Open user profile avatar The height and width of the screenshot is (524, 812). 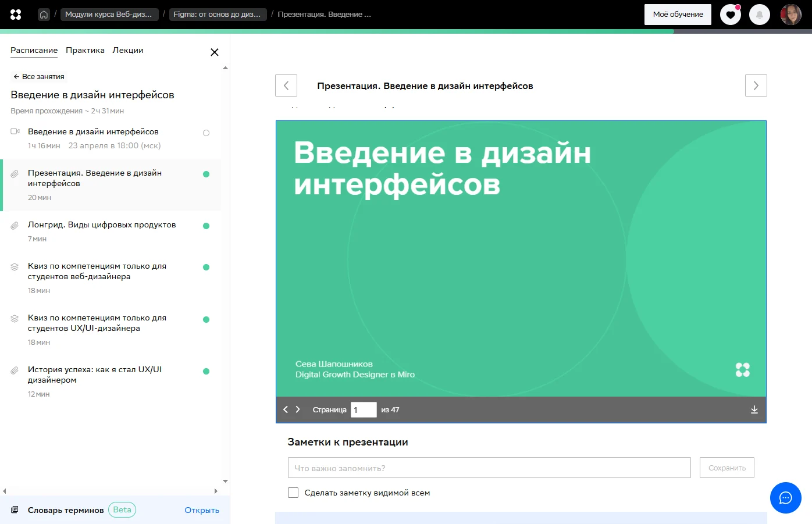click(791, 15)
